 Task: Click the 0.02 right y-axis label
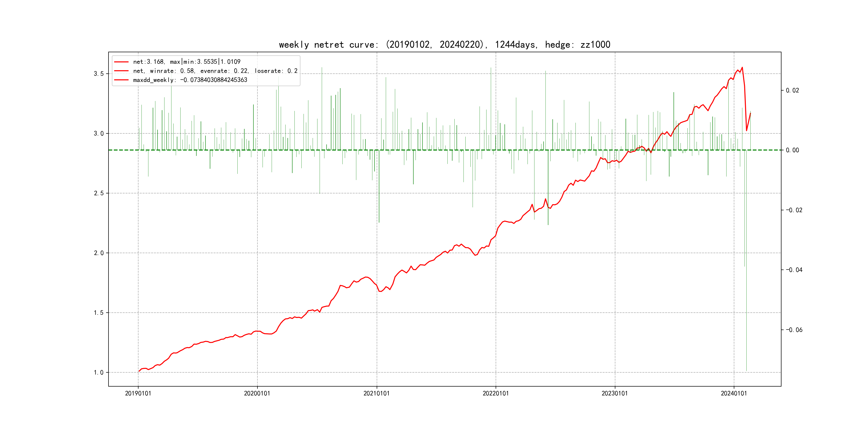792,90
